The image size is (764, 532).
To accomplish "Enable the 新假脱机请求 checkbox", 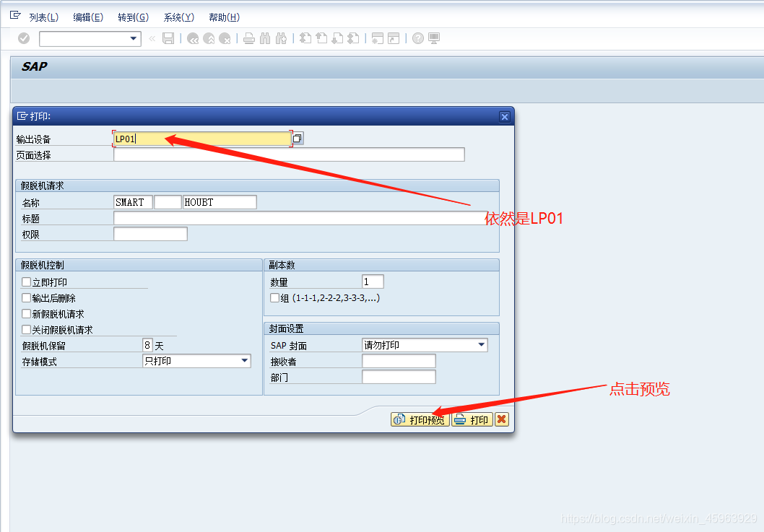I will pos(26,314).
